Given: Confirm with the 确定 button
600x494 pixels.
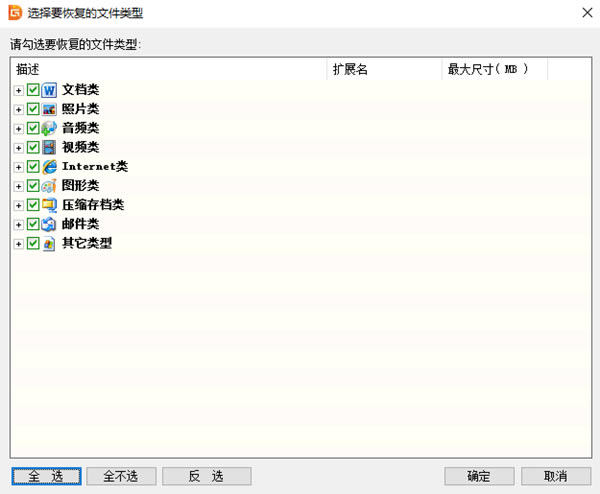Looking at the screenshot, I should [478, 476].
